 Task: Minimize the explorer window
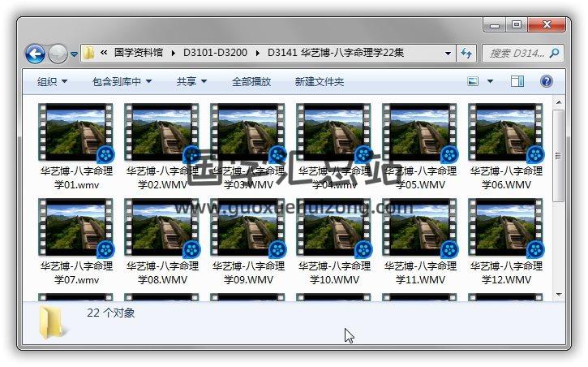495,25
